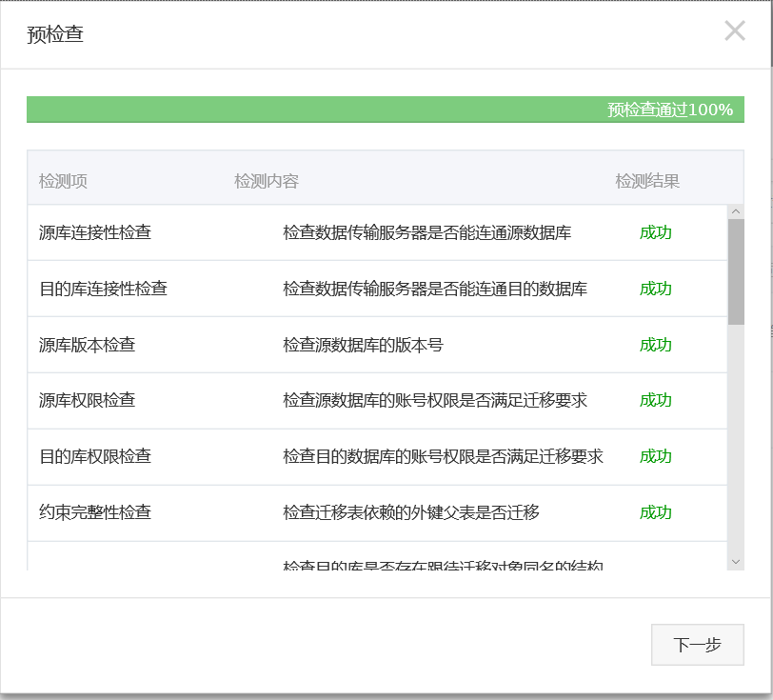This screenshot has height=700, width=773.
Task: Click the vertical scrollbar thumb
Action: (x=735, y=271)
